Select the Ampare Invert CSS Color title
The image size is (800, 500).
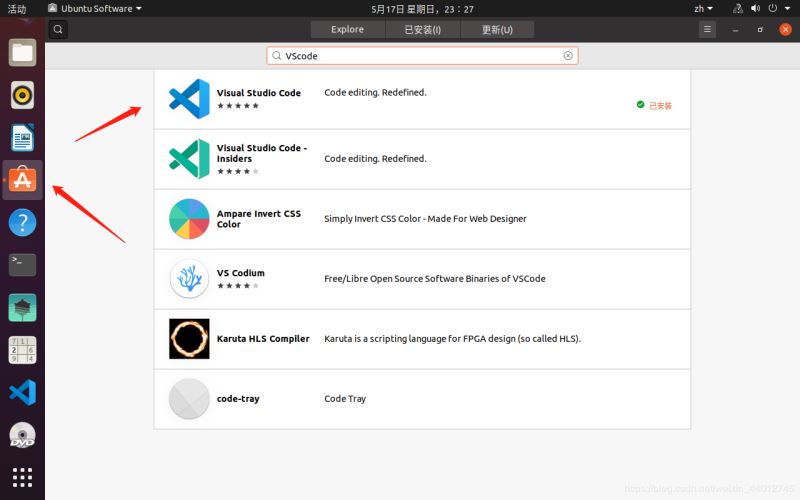(259, 219)
